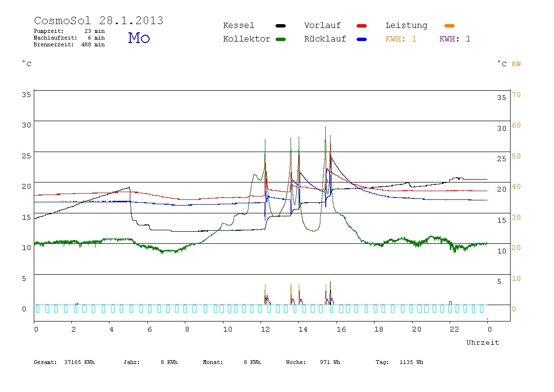
Task: Click the orange 70 KW axis value
Action: coord(516,95)
